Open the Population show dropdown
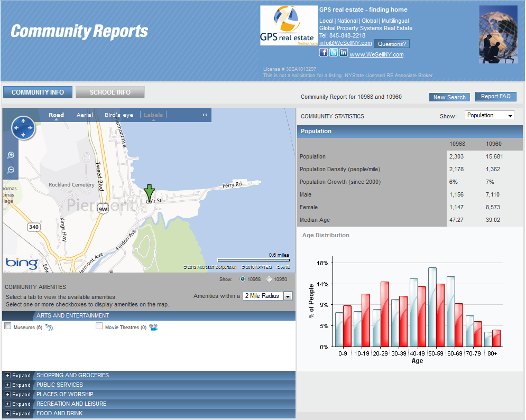The height and width of the screenshot is (420, 526). click(x=489, y=115)
